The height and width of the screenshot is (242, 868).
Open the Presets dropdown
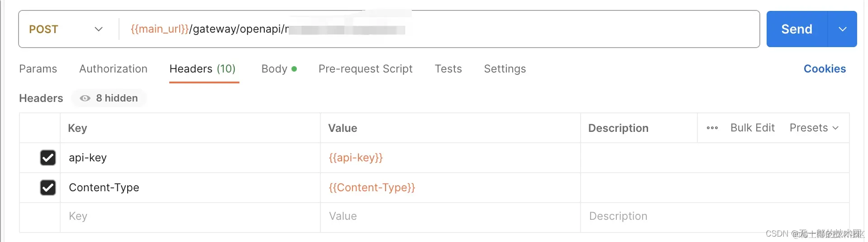(814, 128)
